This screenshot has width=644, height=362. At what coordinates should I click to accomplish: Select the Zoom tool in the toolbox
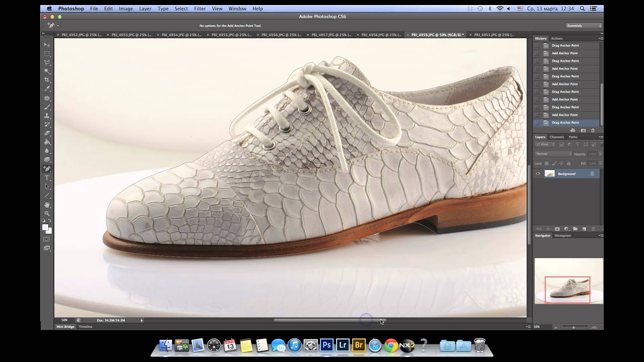[47, 213]
